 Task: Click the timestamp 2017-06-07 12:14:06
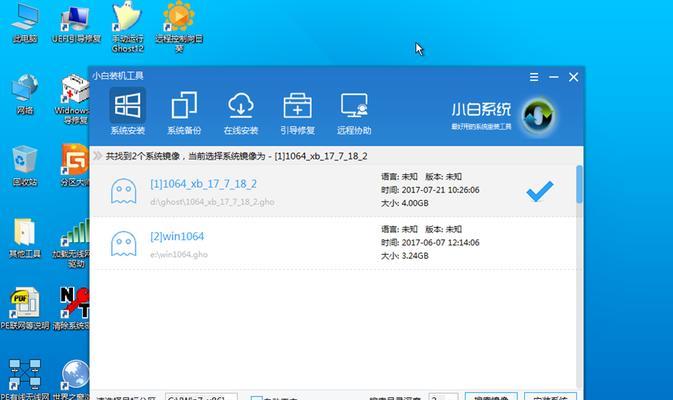click(x=440, y=242)
